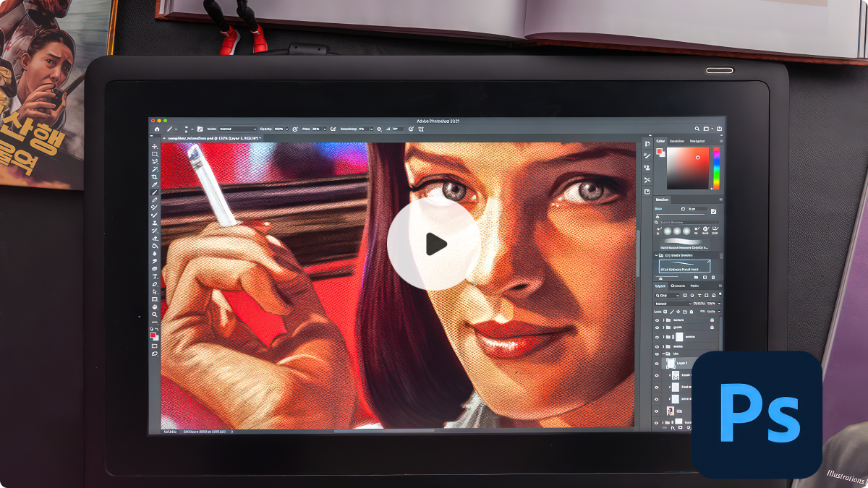Screen dimensions: 868x488
Task: Toggle visibility of Layer 1
Action: pyautogui.click(x=657, y=364)
